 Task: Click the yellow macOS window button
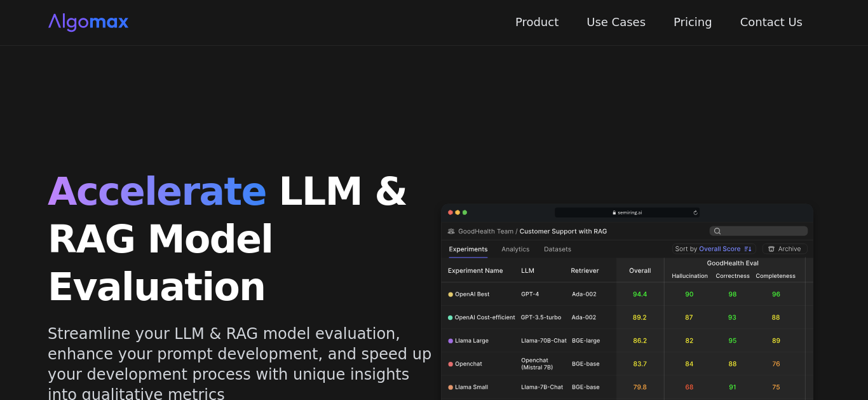pos(458,212)
